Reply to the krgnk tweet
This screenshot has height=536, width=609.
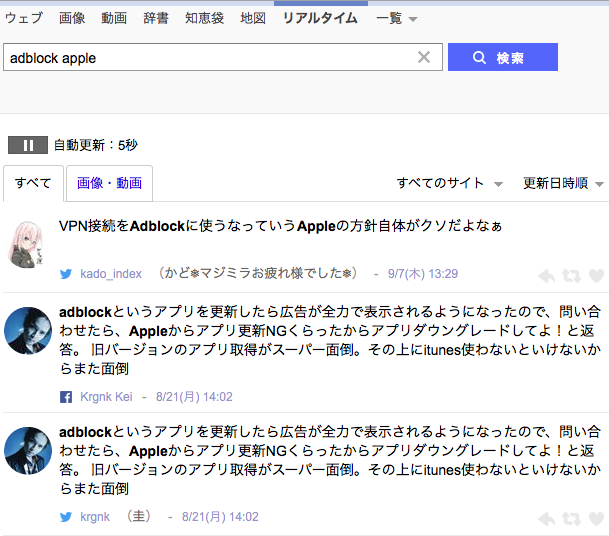point(547,519)
